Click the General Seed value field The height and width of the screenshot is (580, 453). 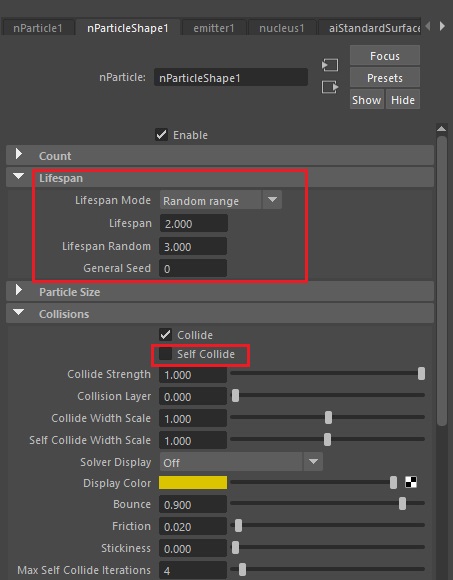click(193, 268)
